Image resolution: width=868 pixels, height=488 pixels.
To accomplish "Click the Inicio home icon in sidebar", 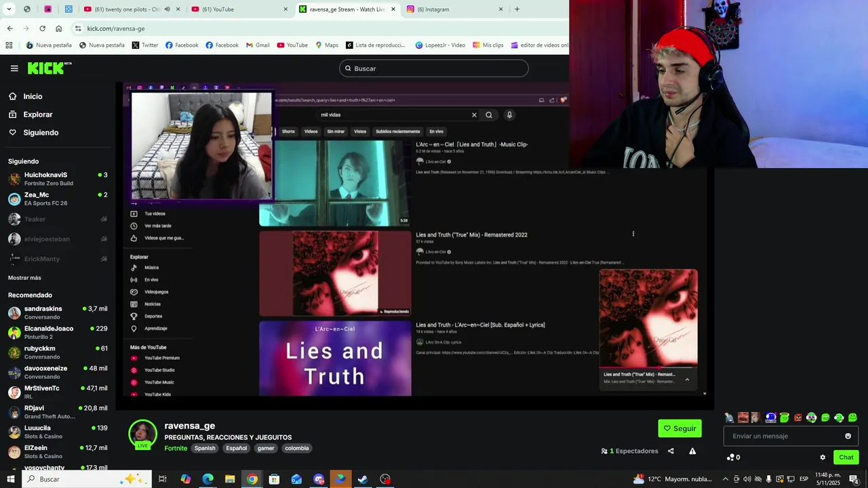I will pyautogui.click(x=13, y=96).
